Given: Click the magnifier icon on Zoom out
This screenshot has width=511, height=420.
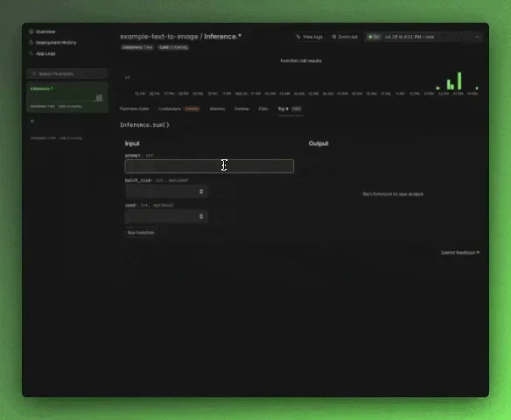Looking at the screenshot, I should pos(334,37).
